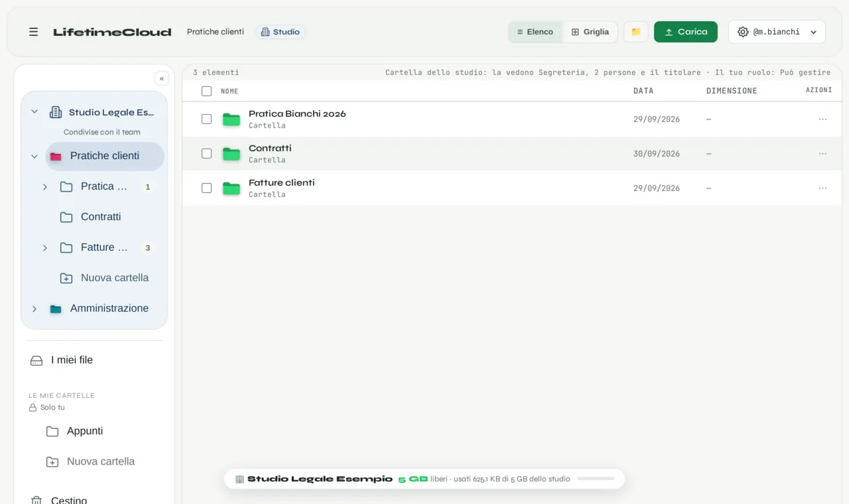The image size is (849, 504).
Task: Click the LifetimeCloud logo
Action: coord(112,32)
